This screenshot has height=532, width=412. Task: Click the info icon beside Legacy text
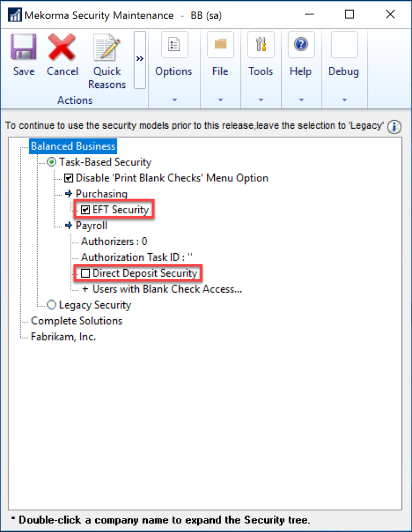click(x=394, y=127)
